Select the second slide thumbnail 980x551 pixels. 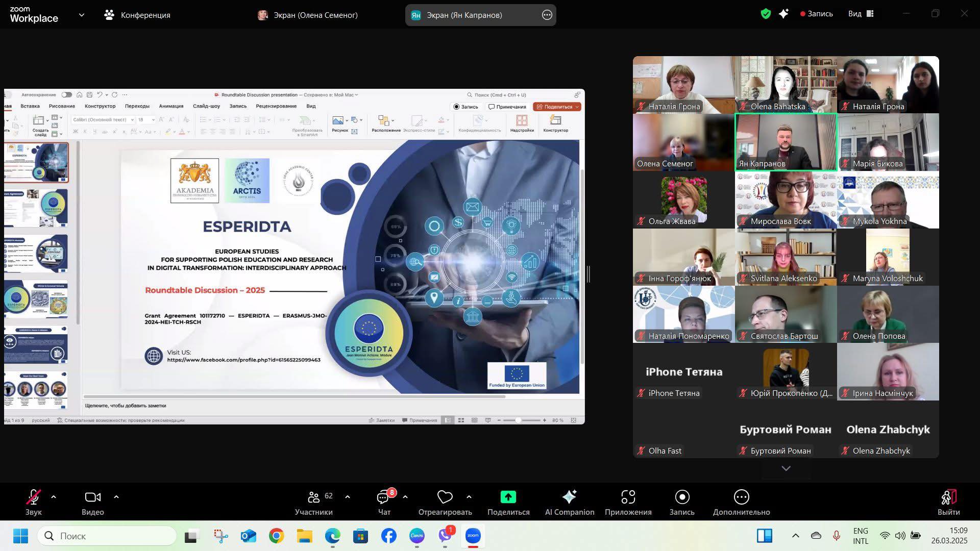click(36, 208)
